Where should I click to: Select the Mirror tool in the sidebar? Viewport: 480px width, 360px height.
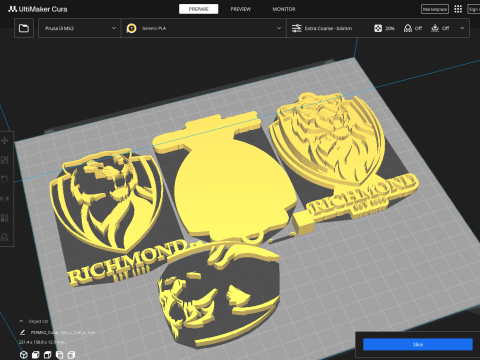(5, 199)
